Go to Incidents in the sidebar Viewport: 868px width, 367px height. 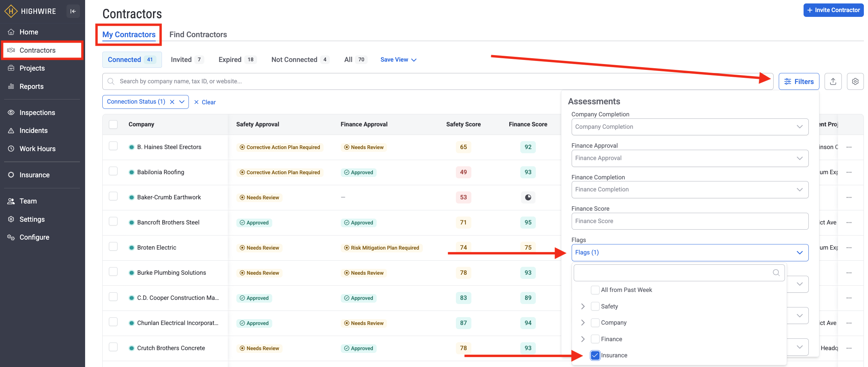point(33,130)
